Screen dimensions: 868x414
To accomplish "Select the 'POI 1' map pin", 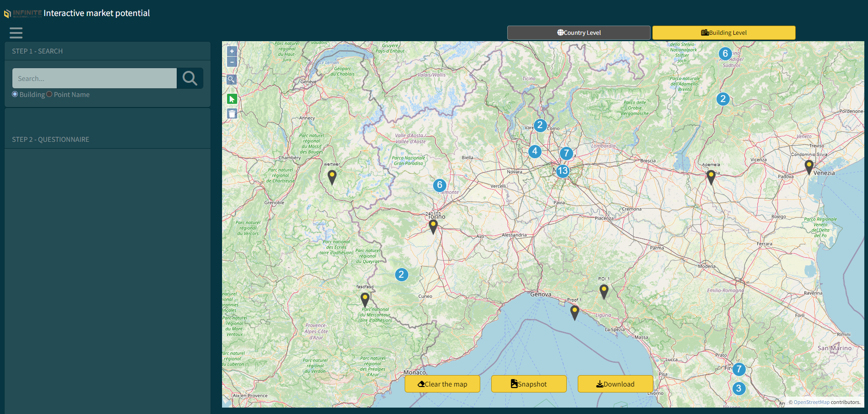I will (604, 291).
